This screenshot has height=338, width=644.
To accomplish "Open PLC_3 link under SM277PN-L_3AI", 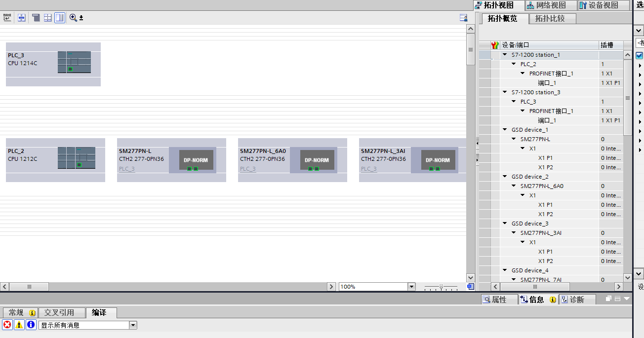I will [x=369, y=169].
